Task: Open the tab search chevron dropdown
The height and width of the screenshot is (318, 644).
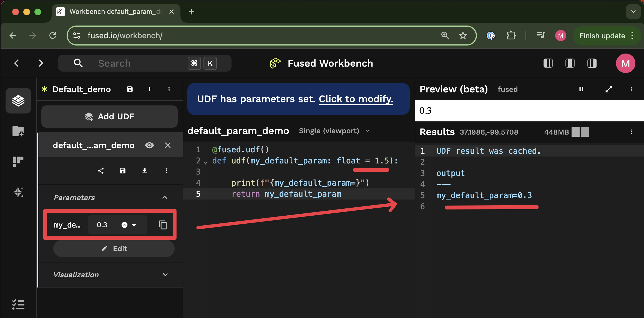Action: [x=633, y=12]
